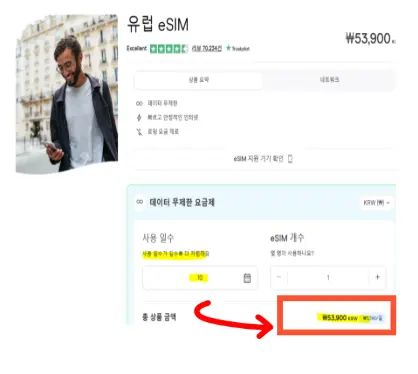Click the eSIM quantity number field
This screenshot has height=374, width=418.
(x=328, y=277)
